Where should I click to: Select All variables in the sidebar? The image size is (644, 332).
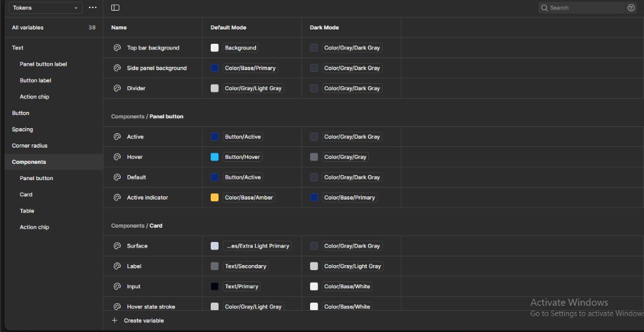coord(53,28)
